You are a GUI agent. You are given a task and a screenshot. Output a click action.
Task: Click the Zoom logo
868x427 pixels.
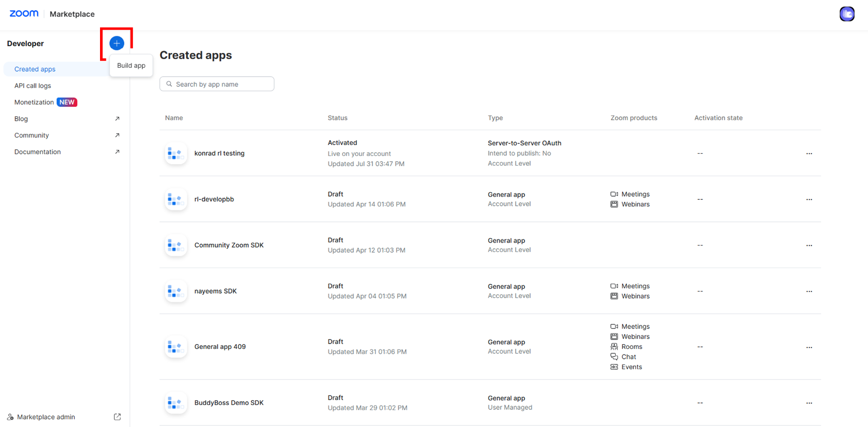(x=24, y=14)
